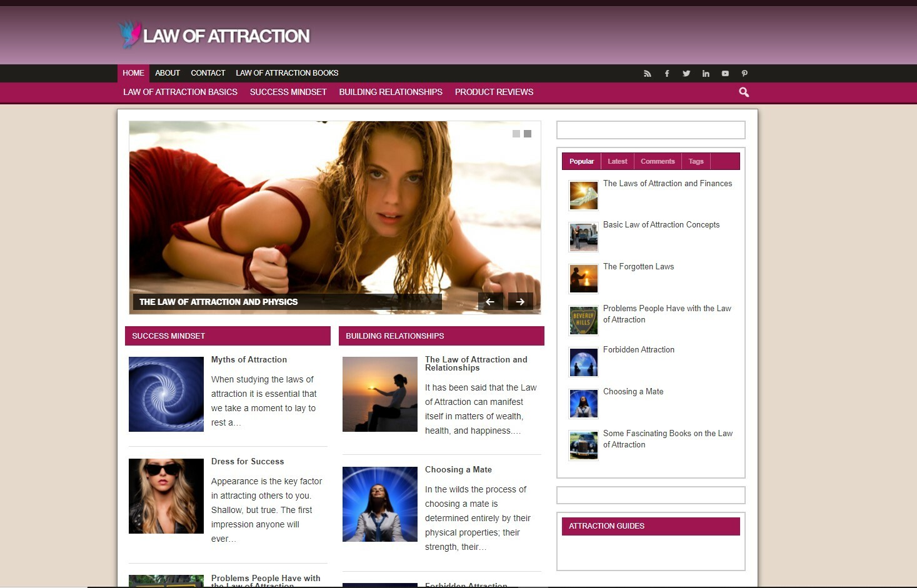Switch to the Latest tab
This screenshot has height=588, width=917.
pos(618,161)
